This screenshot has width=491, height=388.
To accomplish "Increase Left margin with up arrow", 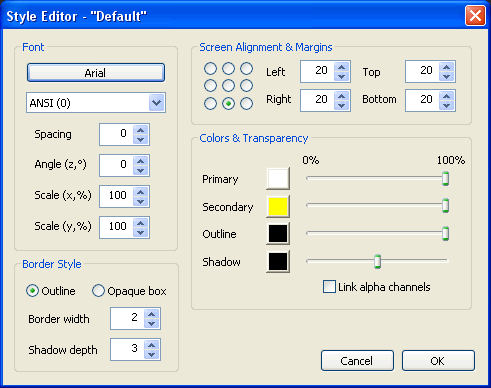I will point(341,67).
